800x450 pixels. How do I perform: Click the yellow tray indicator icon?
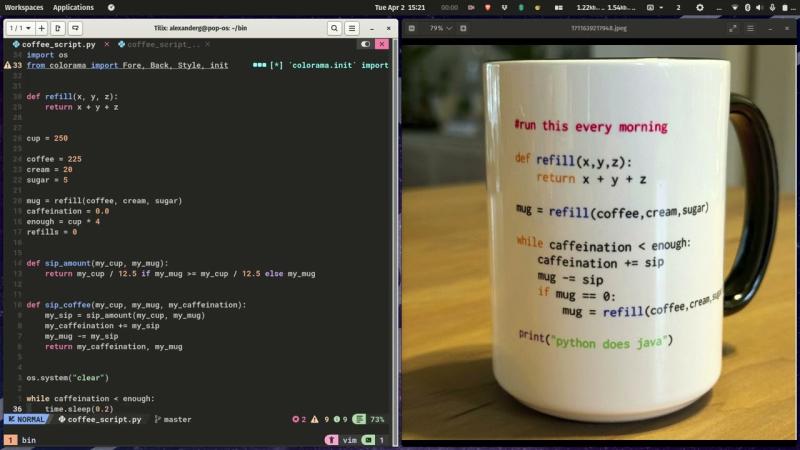tap(537, 8)
